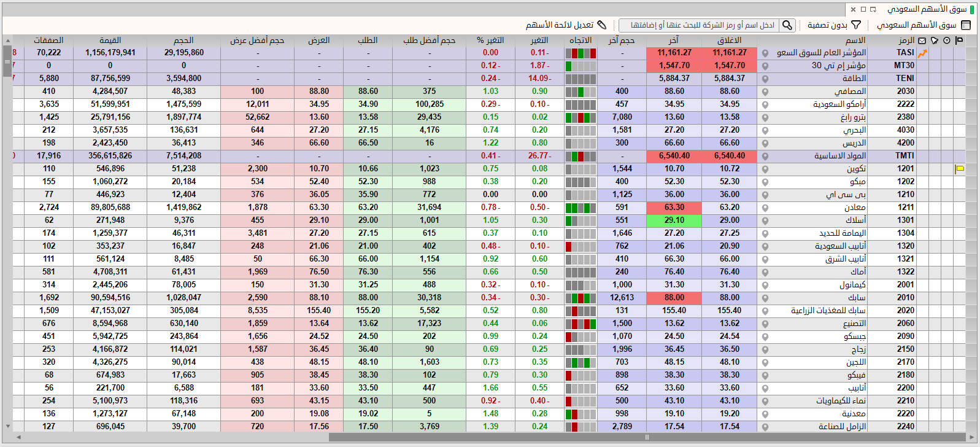Select the اليمامة للحديد stock name
980x447 pixels.
tap(843, 233)
